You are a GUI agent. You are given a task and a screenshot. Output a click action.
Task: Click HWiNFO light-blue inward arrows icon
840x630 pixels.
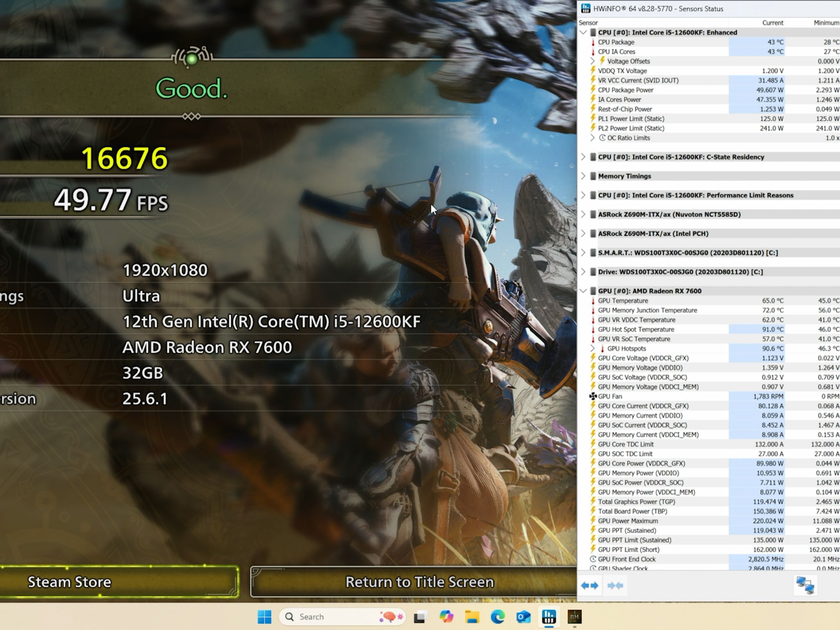[x=615, y=586]
